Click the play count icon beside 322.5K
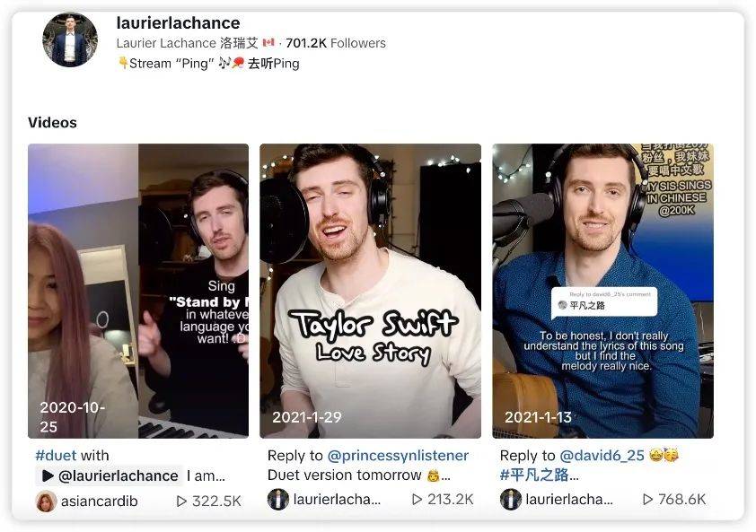The height and width of the screenshot is (532, 756). coord(181,501)
